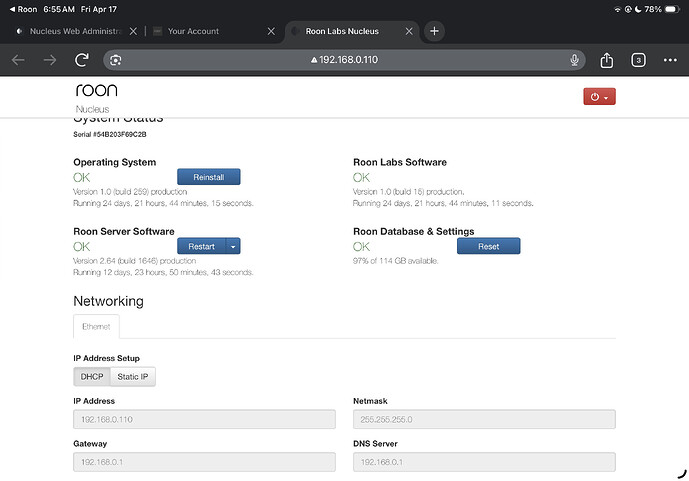Tap the battery status indicator
Screen dimensions: 689x481
click(672, 9)
